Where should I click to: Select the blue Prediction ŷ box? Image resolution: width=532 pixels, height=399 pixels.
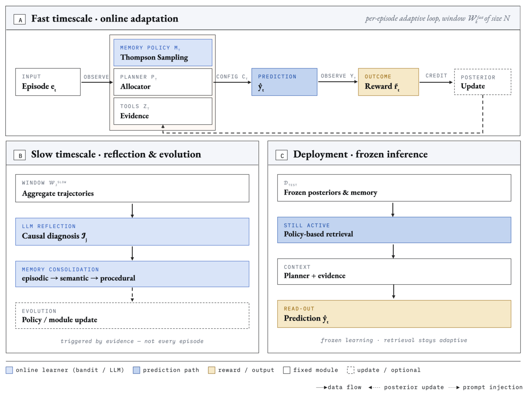point(284,82)
